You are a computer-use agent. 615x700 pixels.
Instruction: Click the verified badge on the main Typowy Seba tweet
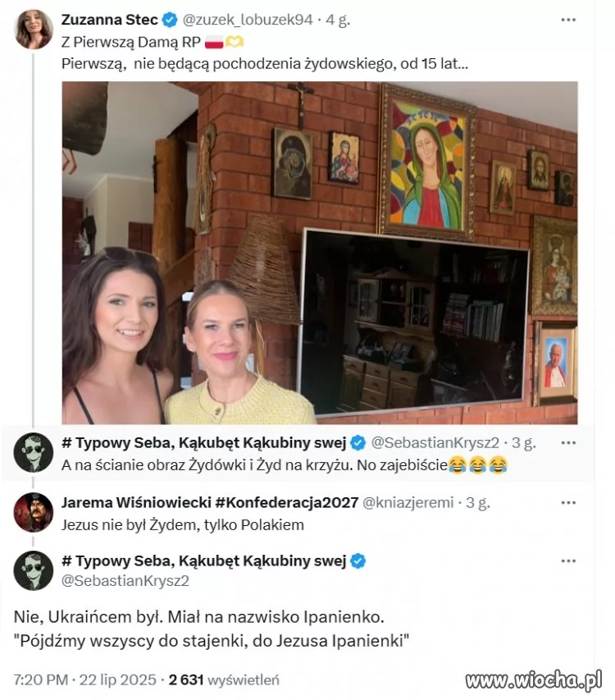point(358,561)
